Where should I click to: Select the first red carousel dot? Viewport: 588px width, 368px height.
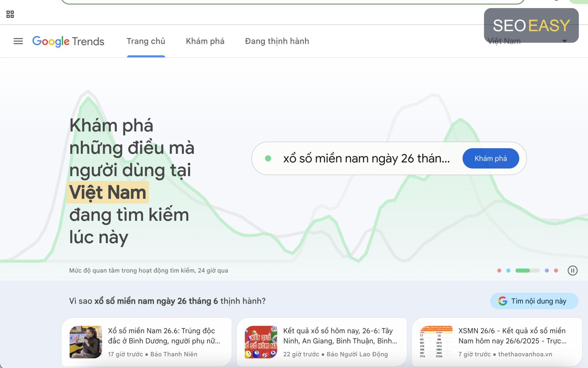coord(499,270)
